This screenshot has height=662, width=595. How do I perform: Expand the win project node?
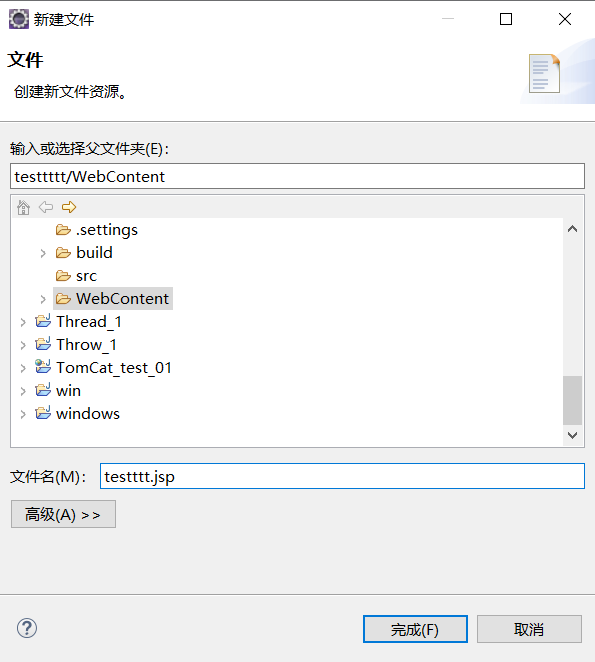click(23, 391)
